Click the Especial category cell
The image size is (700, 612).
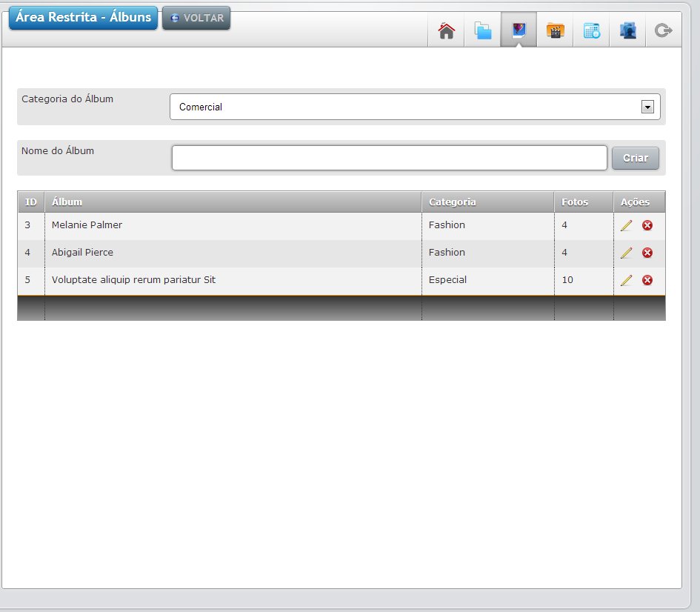pos(447,280)
